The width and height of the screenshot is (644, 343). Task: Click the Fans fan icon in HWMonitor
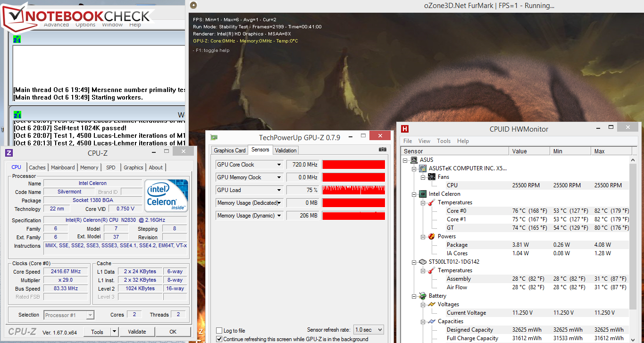(x=431, y=177)
